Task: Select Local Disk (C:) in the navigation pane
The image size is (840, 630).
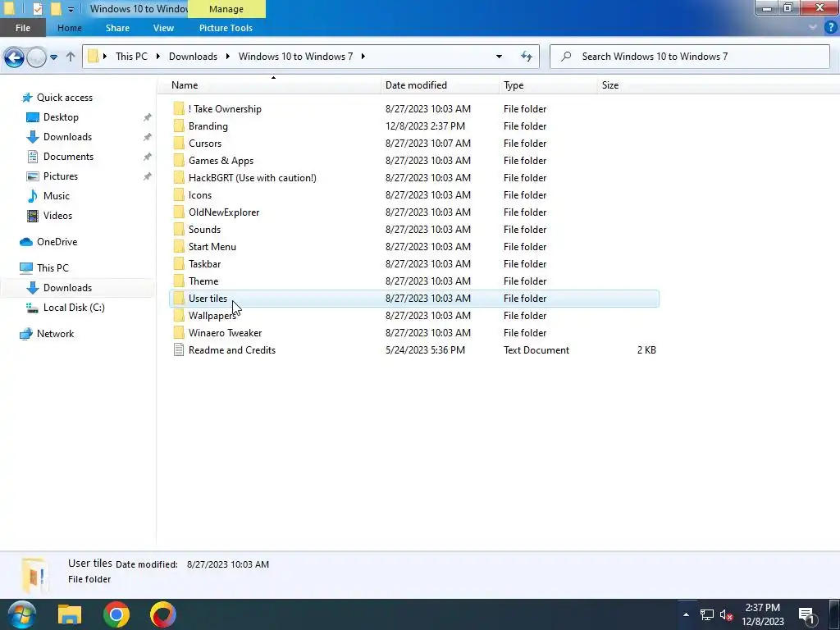Action: coord(74,308)
